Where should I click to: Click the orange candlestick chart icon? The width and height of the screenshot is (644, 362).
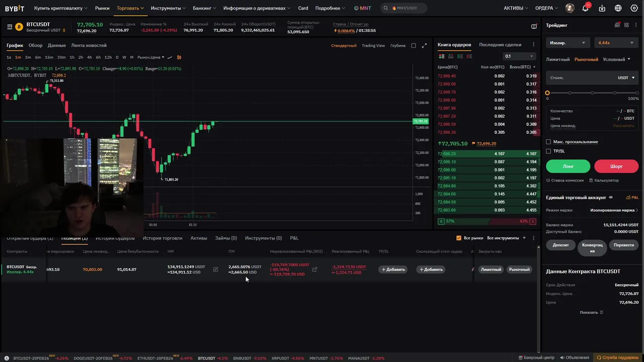tap(179, 57)
